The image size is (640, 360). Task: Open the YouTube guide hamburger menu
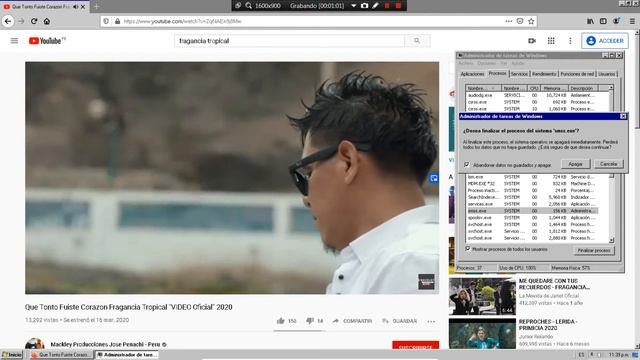(x=14, y=41)
